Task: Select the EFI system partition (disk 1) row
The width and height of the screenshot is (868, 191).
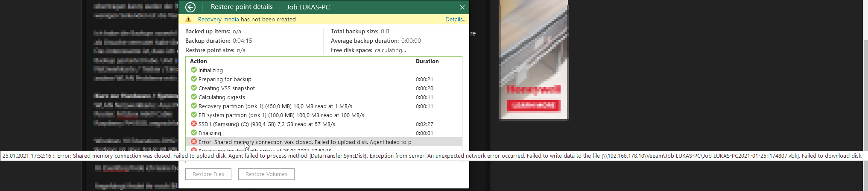Action: [324, 115]
